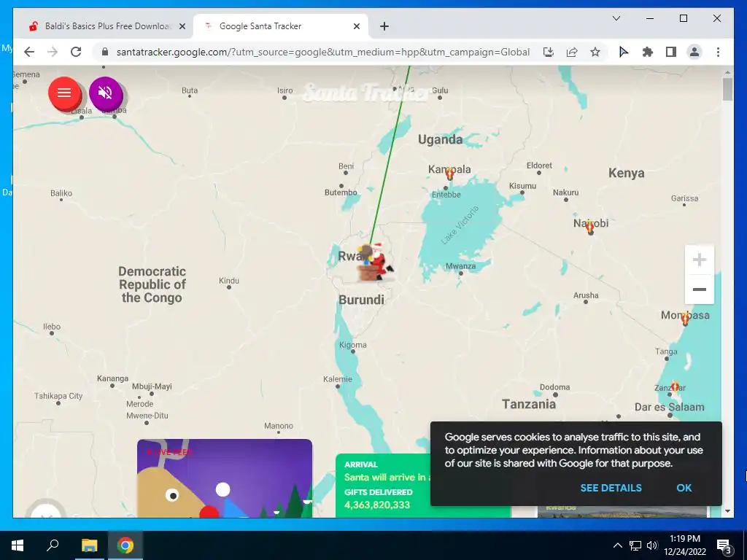The image size is (747, 560).
Task: Open Windows taskbar search
Action: click(53, 545)
